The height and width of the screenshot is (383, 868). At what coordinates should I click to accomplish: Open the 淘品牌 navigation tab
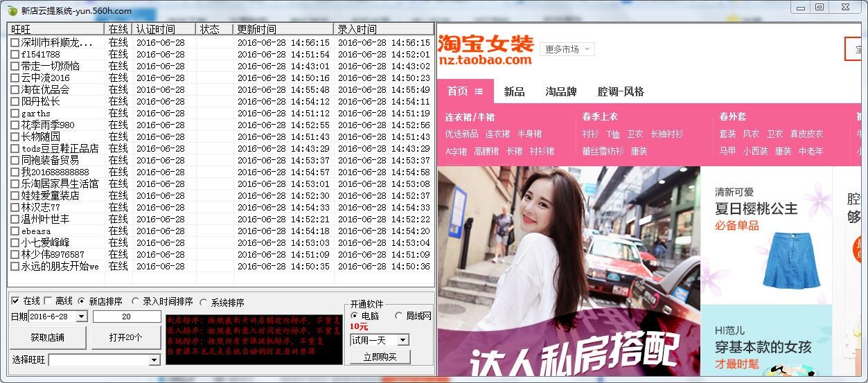(x=561, y=91)
